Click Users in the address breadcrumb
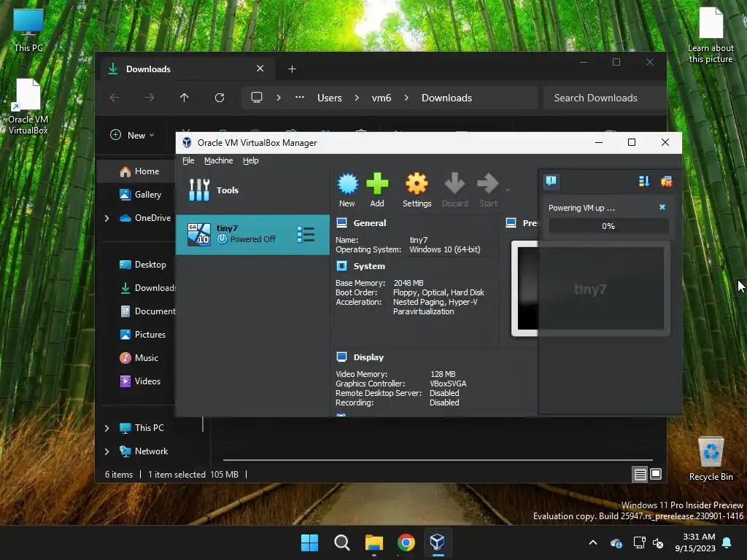The image size is (747, 560). click(x=330, y=98)
